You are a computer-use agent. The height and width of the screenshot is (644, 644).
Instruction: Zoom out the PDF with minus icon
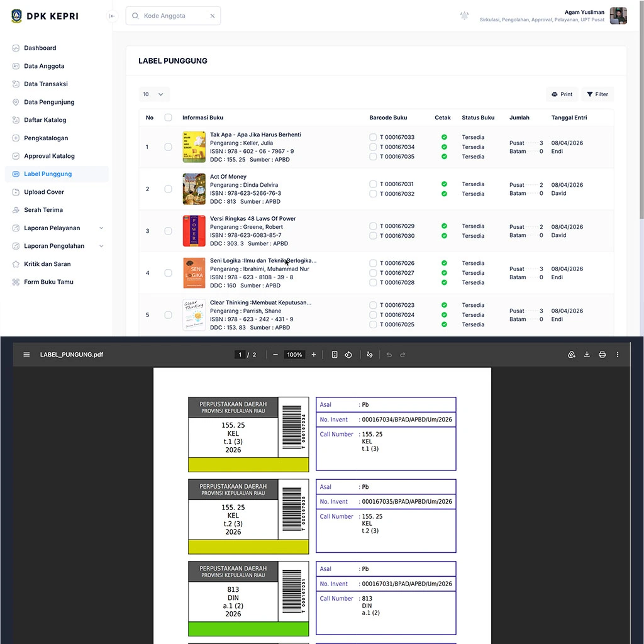(x=275, y=355)
